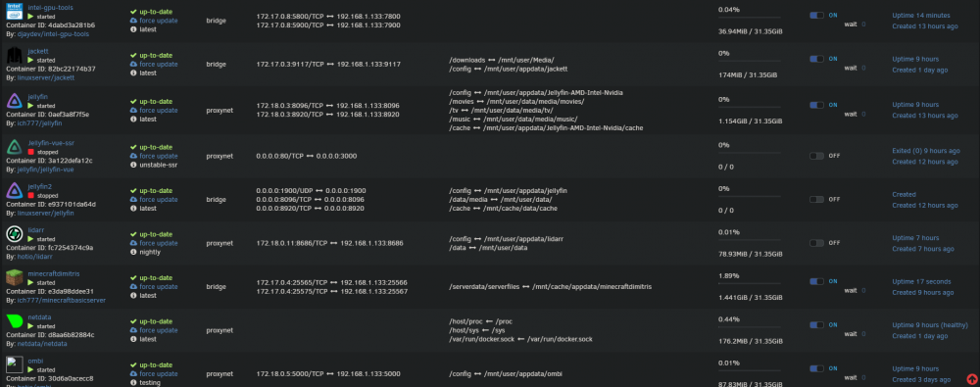980x387 pixels.
Task: Click the lidarr container icon
Action: (14, 234)
